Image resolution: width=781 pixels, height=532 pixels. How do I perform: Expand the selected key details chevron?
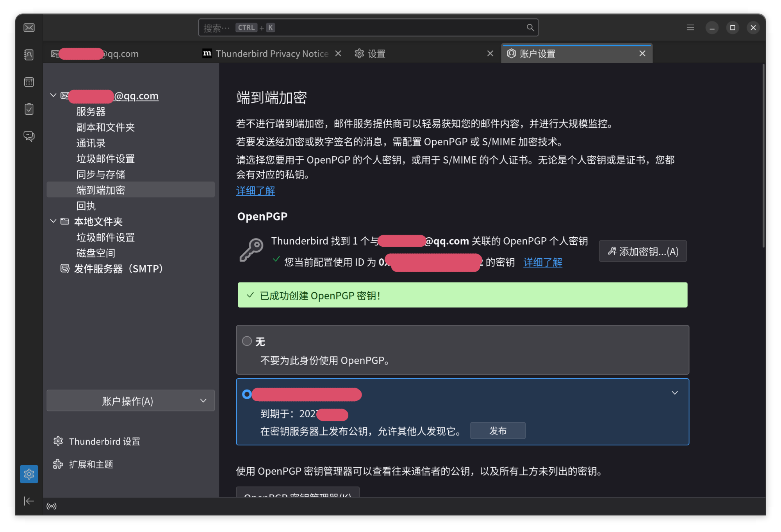tap(674, 393)
